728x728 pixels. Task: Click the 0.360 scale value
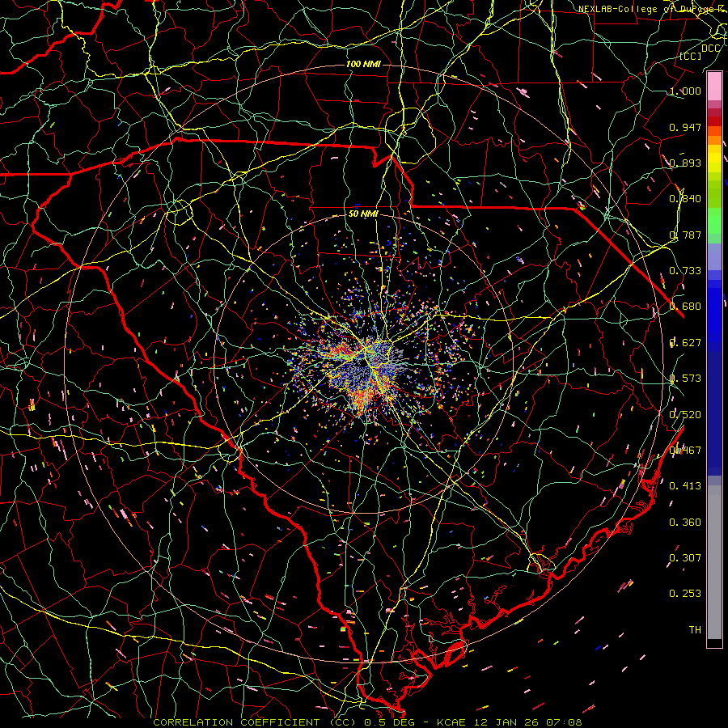point(685,523)
